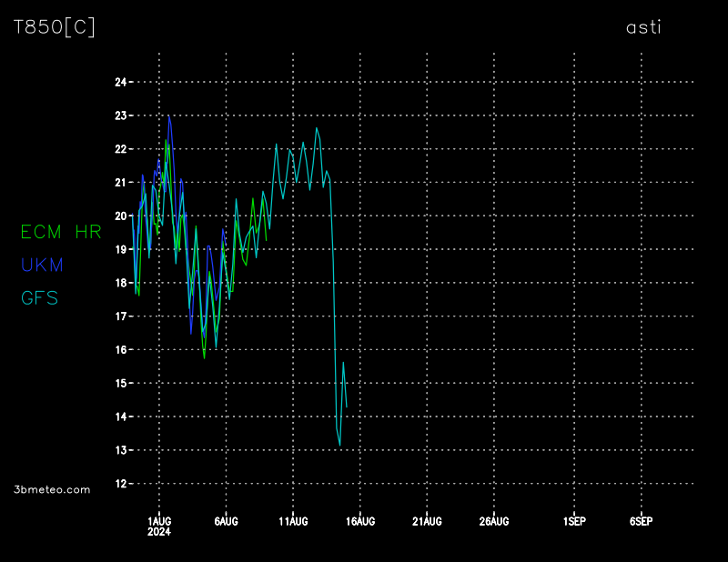This screenshot has height=562, width=728.
Task: Click the blue UKM peak near 23
Action: coord(169,116)
